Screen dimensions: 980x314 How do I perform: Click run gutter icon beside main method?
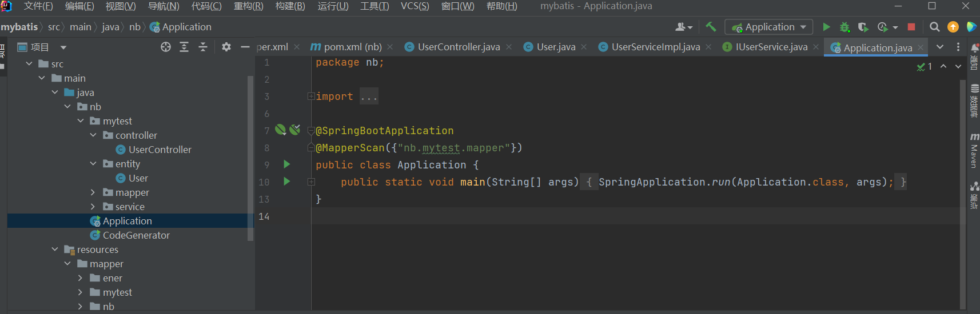(287, 182)
